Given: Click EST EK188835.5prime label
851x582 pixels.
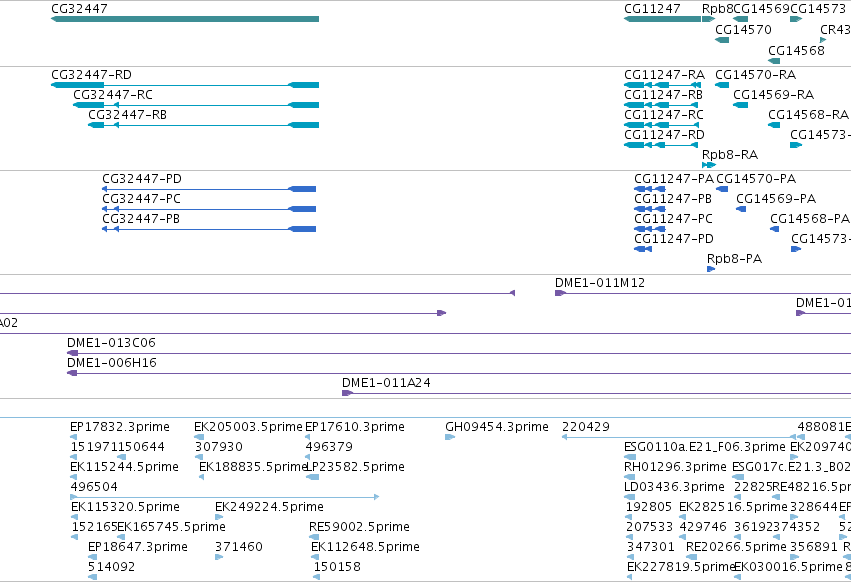Looking at the screenshot, I should [252, 467].
